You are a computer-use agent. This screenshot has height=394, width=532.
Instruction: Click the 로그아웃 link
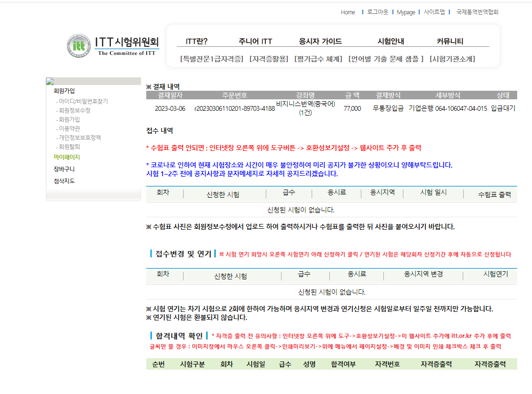[377, 12]
